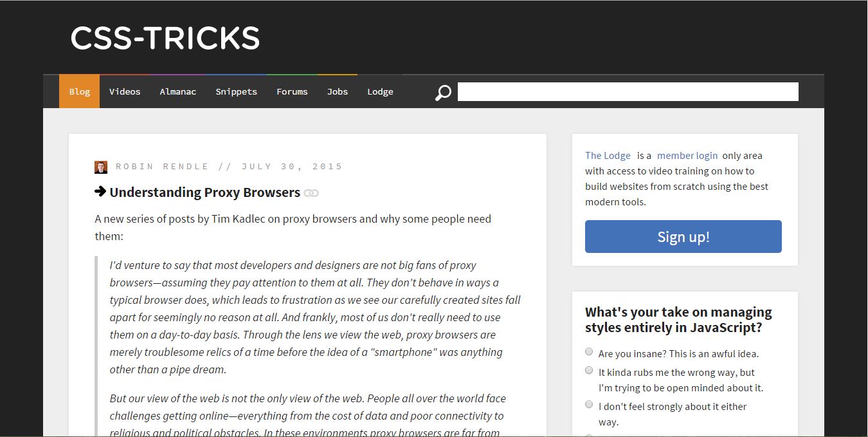Open the Blog tab
This screenshot has height=437, width=868.
click(79, 91)
